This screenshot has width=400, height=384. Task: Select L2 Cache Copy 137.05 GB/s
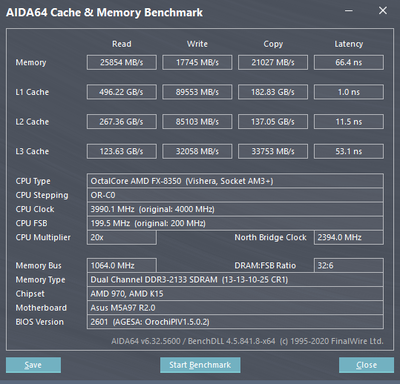click(273, 122)
